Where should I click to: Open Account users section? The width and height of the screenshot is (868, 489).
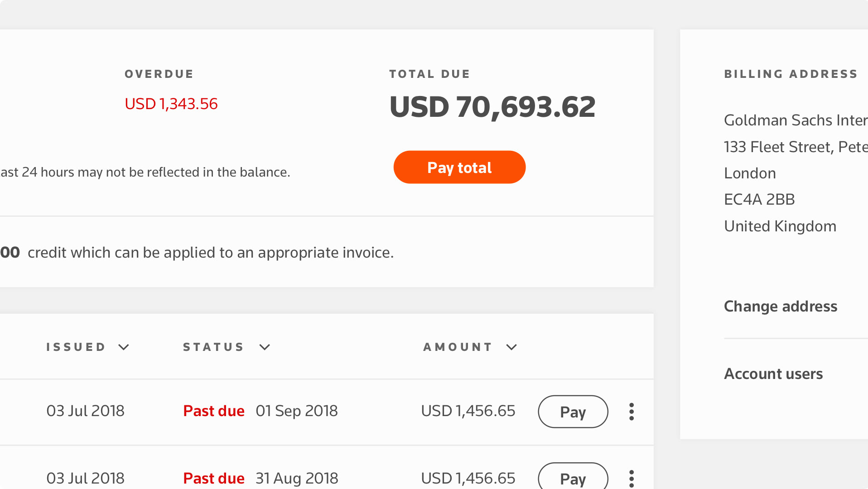(773, 374)
